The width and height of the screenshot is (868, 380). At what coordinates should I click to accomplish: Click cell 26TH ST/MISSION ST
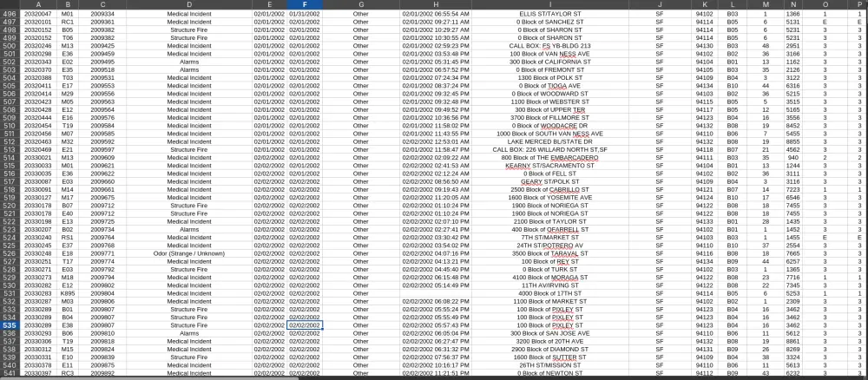tap(550, 365)
